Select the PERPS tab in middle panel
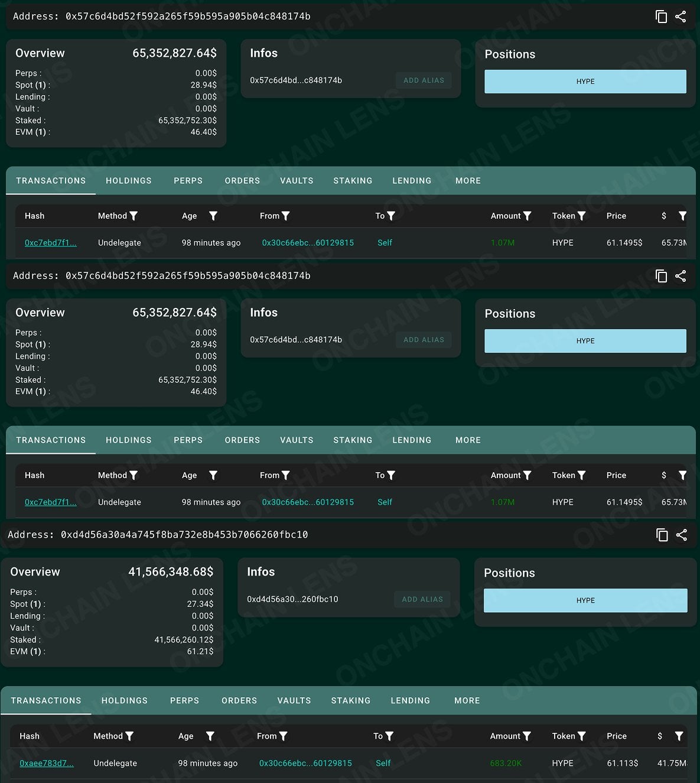700x783 pixels. pyautogui.click(x=188, y=440)
